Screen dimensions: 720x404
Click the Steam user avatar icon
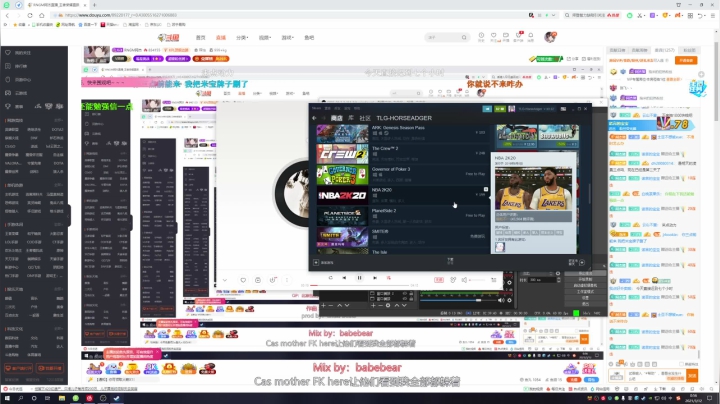pos(512,109)
